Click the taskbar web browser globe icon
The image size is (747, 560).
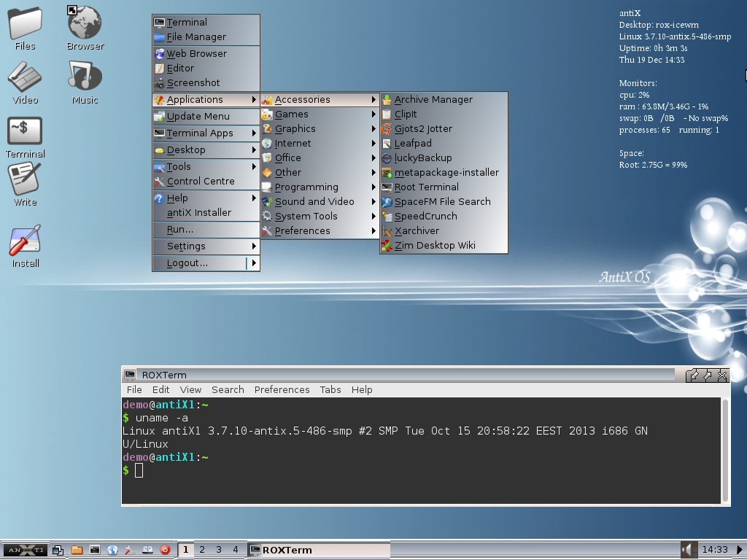(112, 550)
